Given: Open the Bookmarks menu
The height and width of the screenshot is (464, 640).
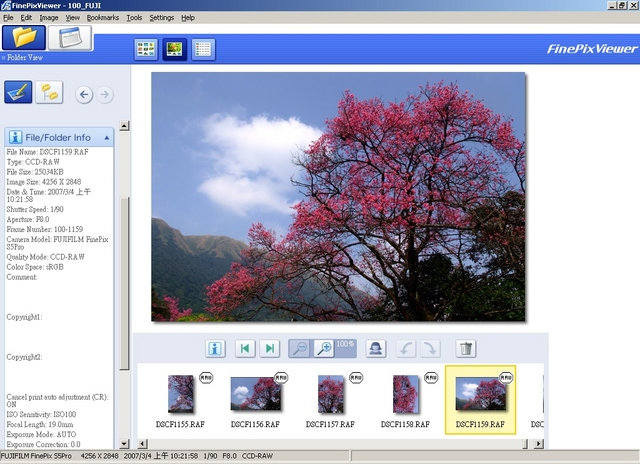Looking at the screenshot, I should point(103,18).
